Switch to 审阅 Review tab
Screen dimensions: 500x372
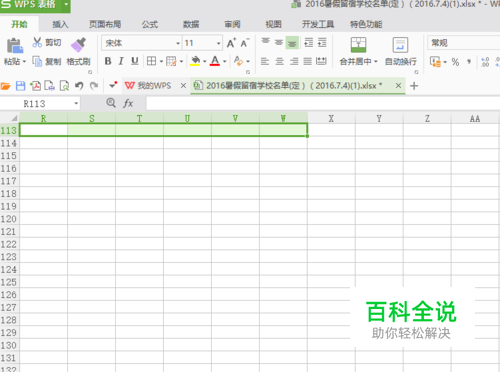pos(232,24)
